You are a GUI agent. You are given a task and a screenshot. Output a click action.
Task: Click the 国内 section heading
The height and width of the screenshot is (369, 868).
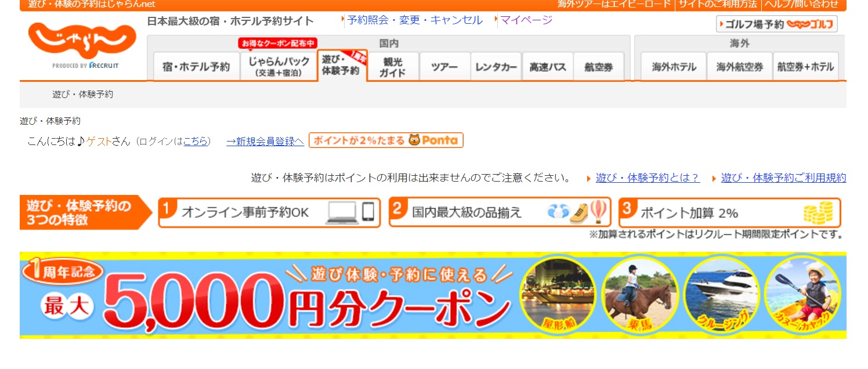click(389, 44)
